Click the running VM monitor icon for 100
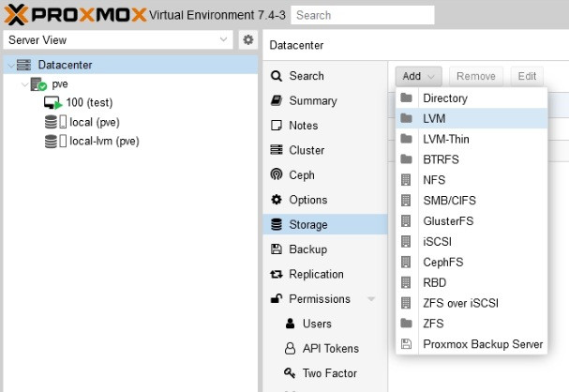The image size is (569, 392). (x=52, y=103)
